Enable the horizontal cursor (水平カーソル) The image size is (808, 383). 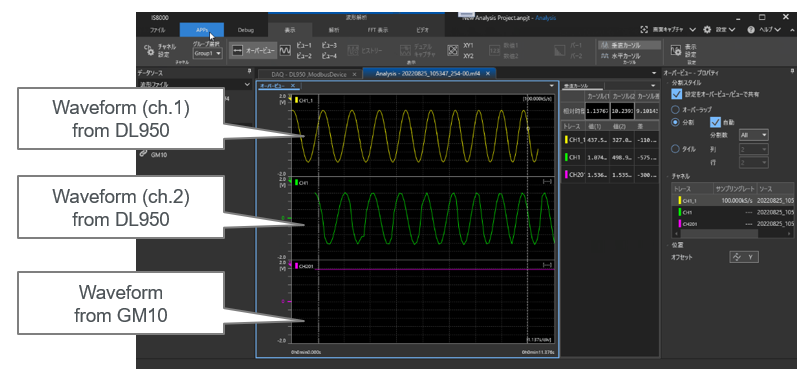point(622,56)
